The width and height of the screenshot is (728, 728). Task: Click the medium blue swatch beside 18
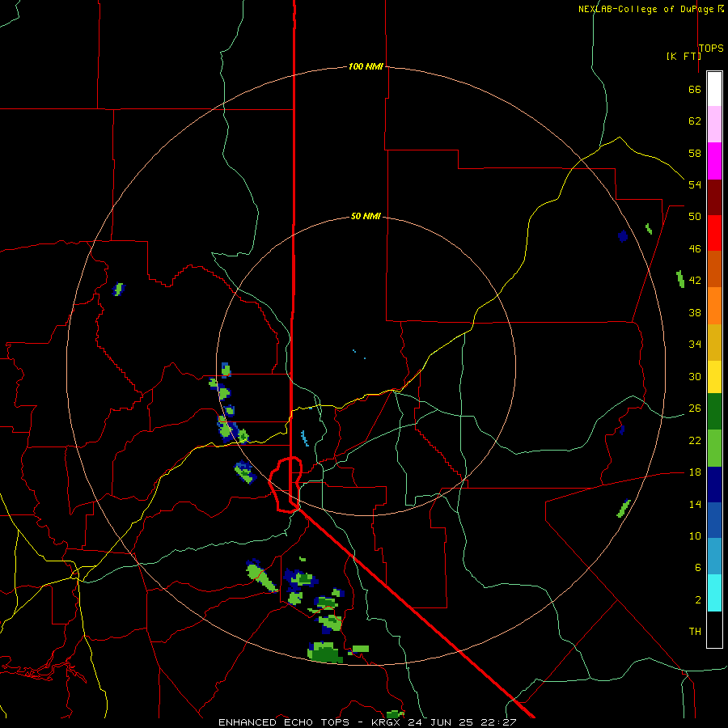[x=714, y=520]
